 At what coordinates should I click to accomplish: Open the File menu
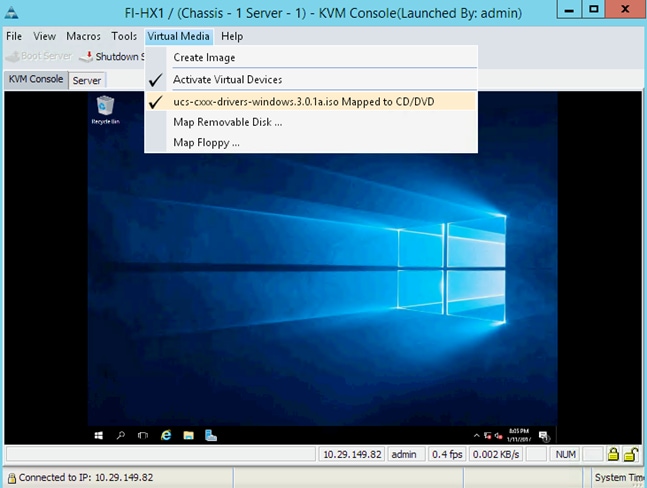pos(14,36)
